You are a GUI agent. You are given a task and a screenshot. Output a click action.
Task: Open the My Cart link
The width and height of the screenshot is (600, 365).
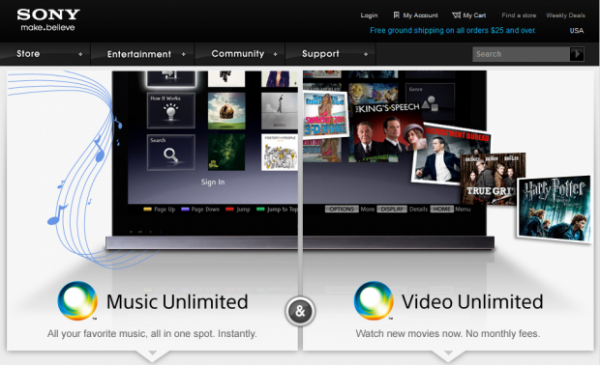point(474,15)
